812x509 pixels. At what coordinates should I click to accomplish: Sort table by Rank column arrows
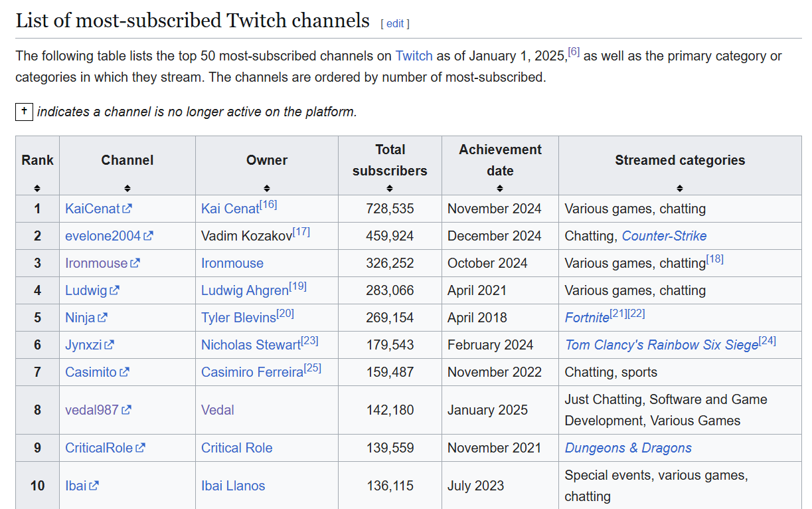[37, 188]
